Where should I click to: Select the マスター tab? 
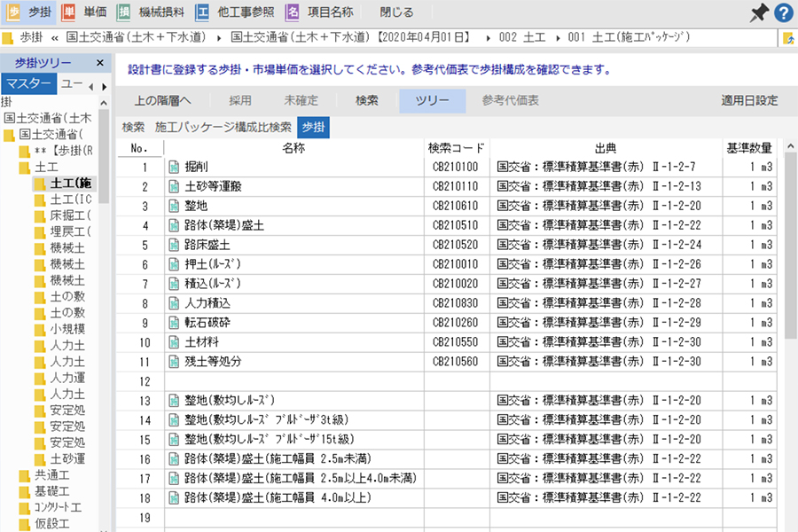pyautogui.click(x=28, y=83)
